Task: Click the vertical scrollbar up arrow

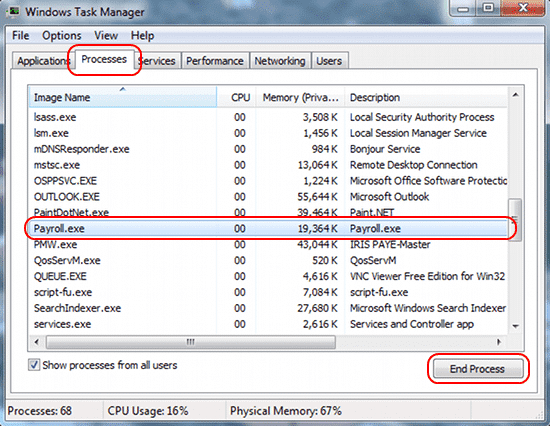Action: 515,95
